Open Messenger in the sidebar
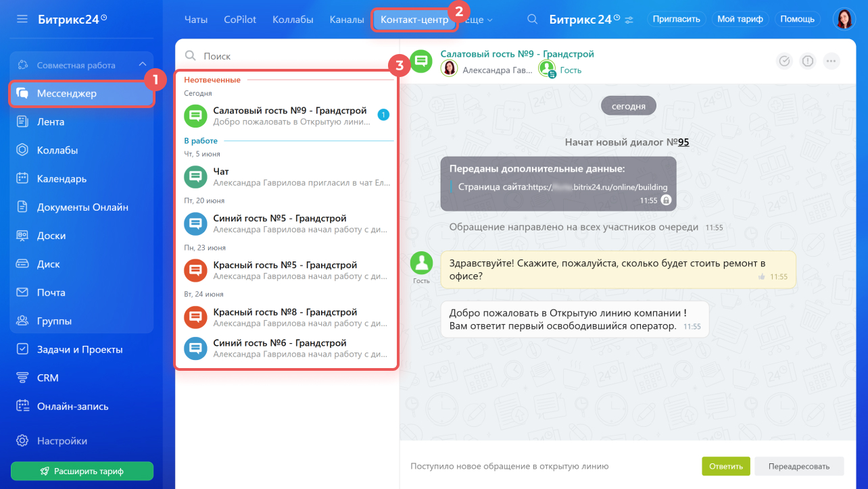868x489 pixels. 82,94
